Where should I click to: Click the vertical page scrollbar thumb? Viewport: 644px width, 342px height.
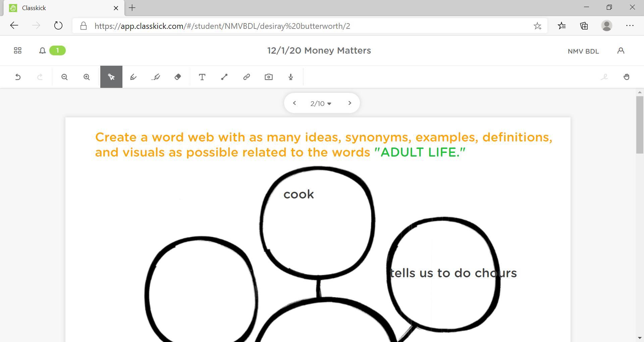pyautogui.click(x=640, y=125)
